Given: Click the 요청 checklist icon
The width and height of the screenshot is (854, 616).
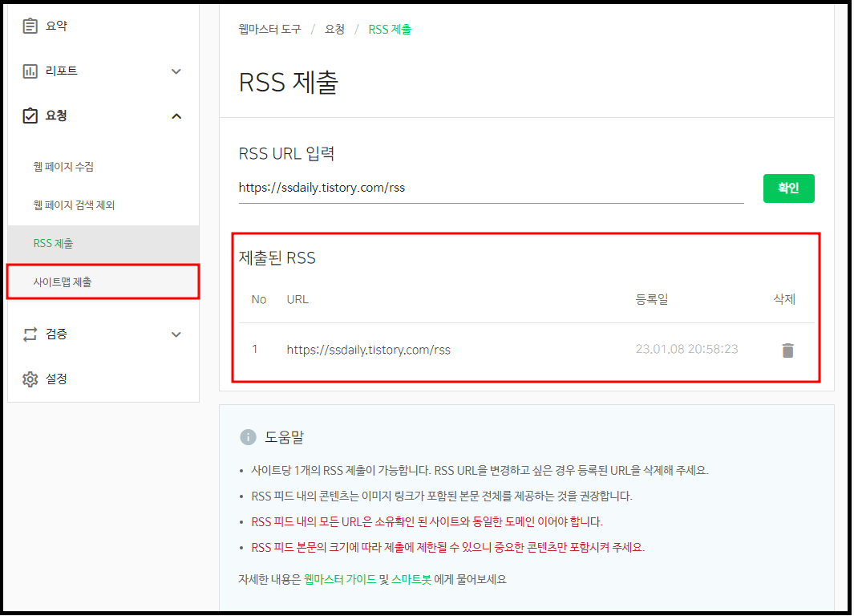Looking at the screenshot, I should click(30, 115).
